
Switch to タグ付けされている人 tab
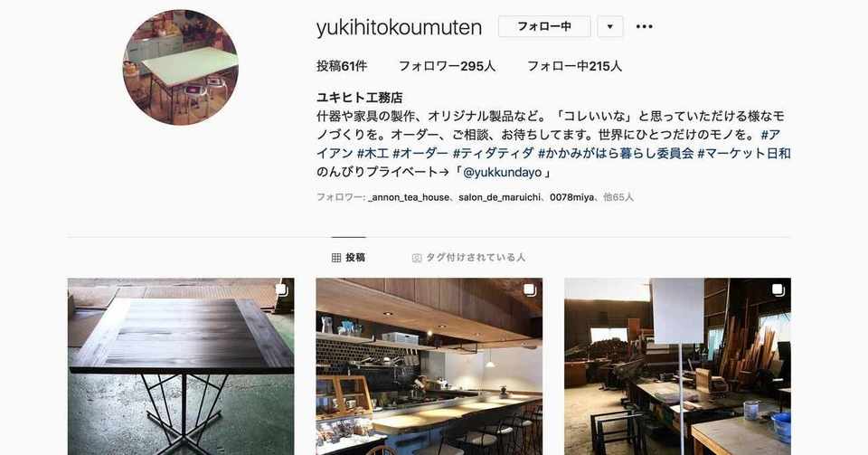click(469, 258)
